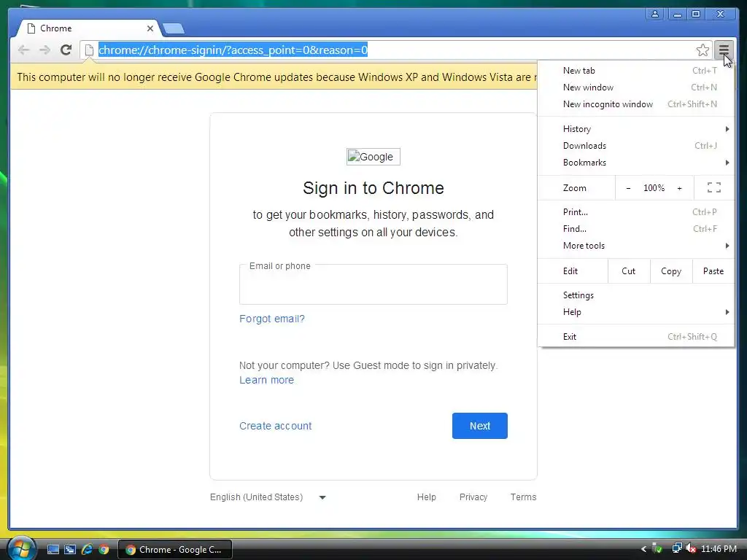Open a new tab with the tab strip button
This screenshot has width=747, height=560.
click(x=174, y=28)
